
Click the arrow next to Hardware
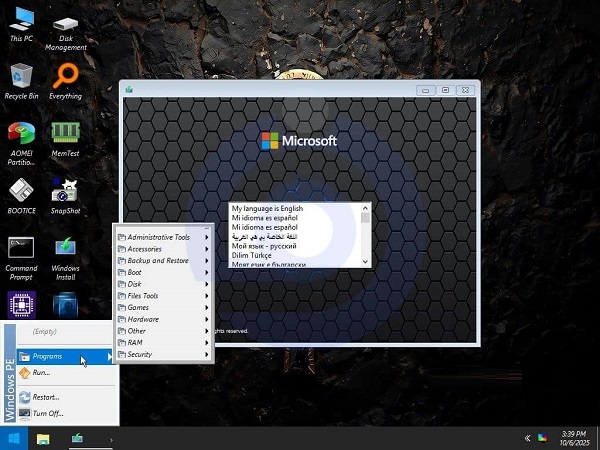tap(207, 320)
